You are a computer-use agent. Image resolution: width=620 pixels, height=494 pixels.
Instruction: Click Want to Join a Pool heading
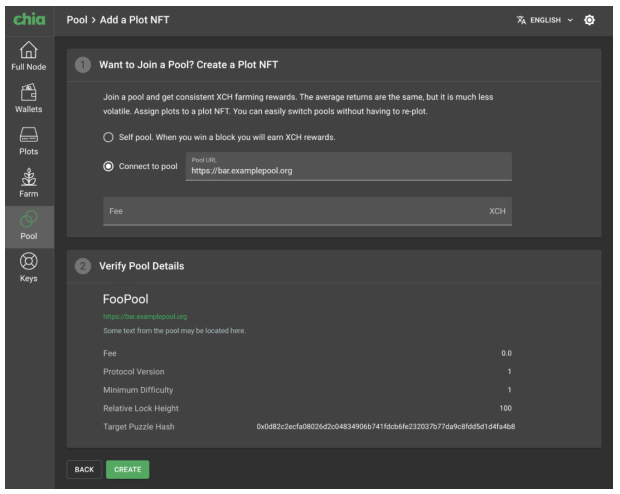point(189,65)
